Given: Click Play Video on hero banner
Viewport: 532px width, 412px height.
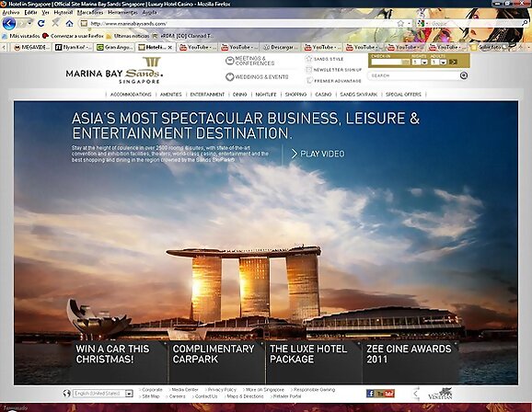Looking at the screenshot, I should (318, 154).
